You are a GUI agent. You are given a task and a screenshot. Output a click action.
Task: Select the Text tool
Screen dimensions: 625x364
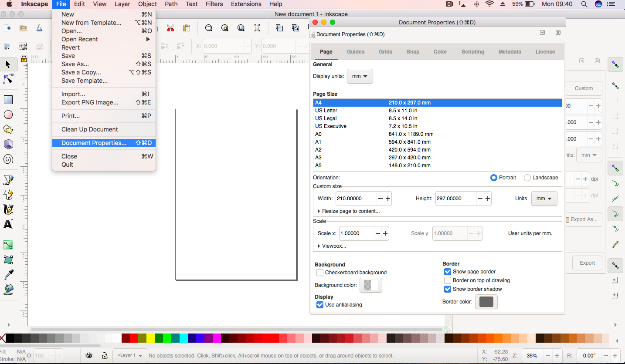coord(8,224)
